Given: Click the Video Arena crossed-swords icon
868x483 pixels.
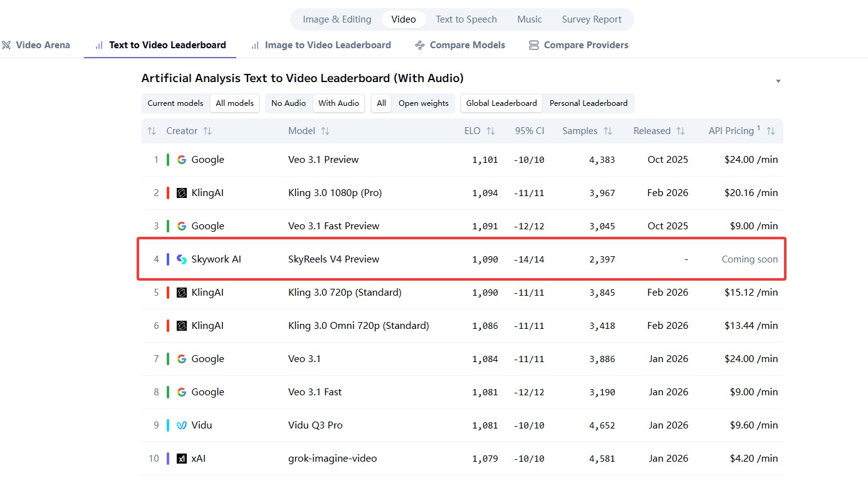Looking at the screenshot, I should click(6, 45).
